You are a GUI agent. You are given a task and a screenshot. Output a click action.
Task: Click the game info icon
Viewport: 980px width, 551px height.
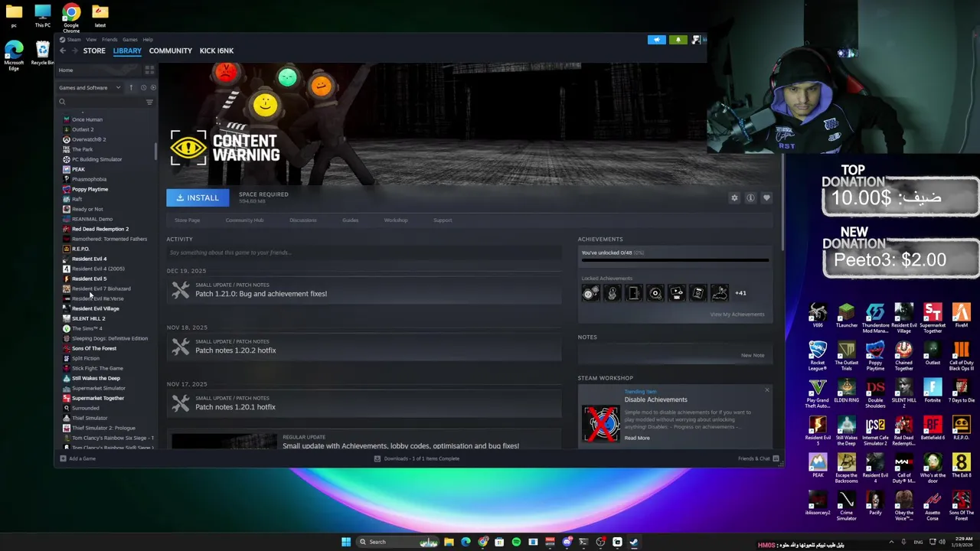point(750,198)
